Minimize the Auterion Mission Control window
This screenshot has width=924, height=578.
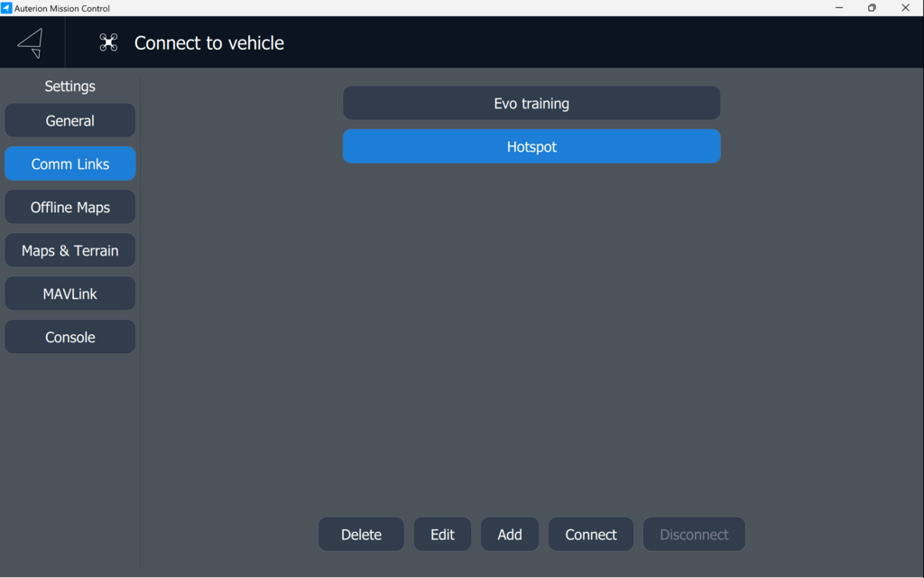pyautogui.click(x=839, y=8)
